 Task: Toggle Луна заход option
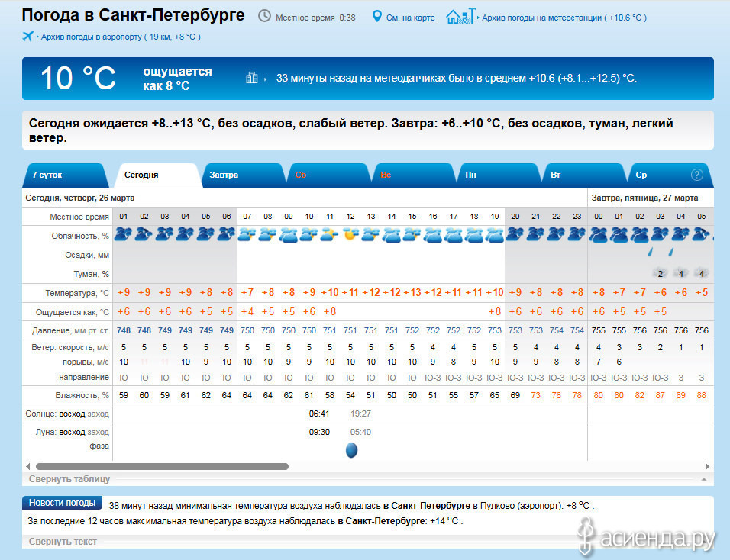pos(98,432)
